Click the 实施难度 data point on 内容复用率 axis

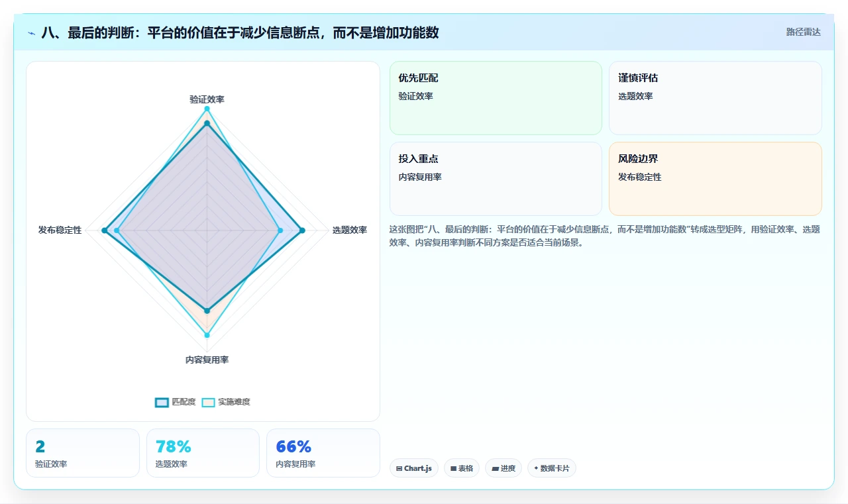[x=207, y=335]
